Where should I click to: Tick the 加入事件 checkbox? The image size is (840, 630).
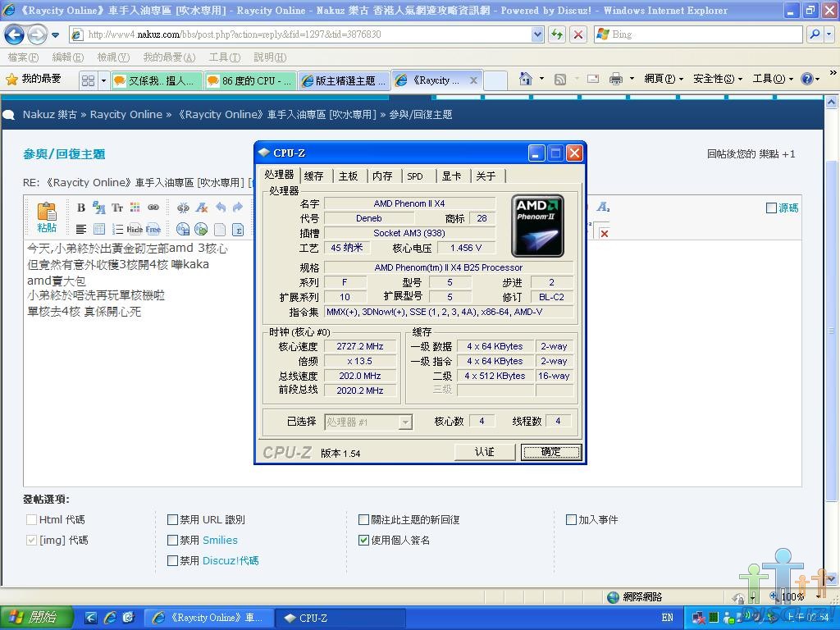[571, 519]
